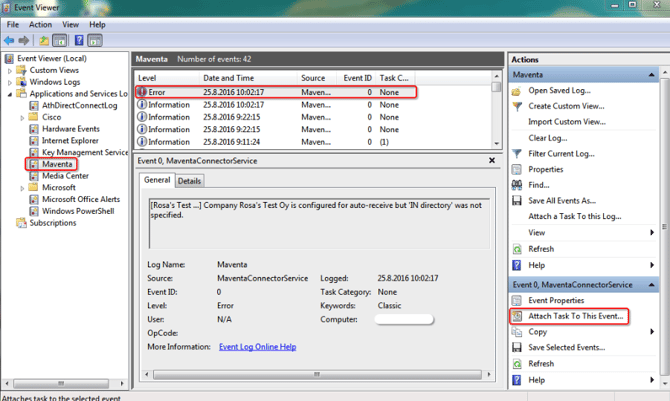Viewport: 670px width, 401px height.
Task: Expand the Windows Logs tree node
Action: point(10,82)
